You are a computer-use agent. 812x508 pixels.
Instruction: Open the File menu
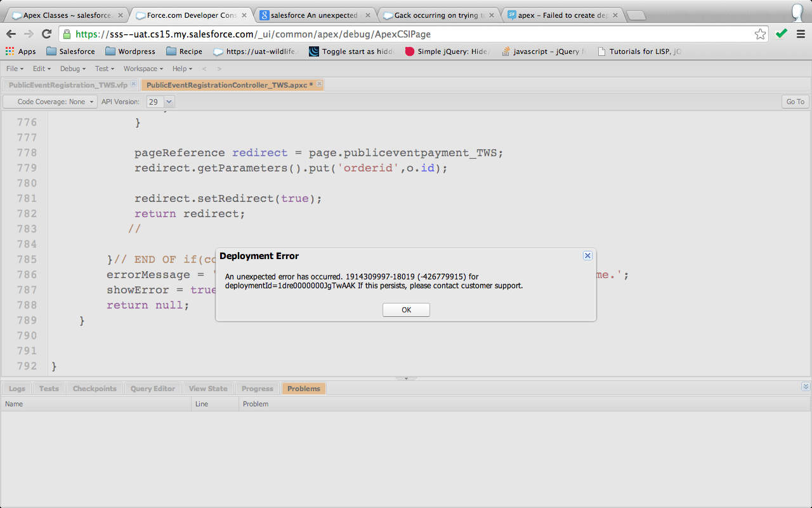tap(15, 69)
